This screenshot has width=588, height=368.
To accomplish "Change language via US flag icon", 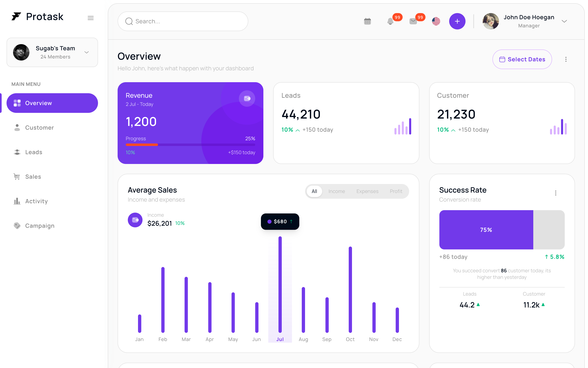I will [x=436, y=21].
